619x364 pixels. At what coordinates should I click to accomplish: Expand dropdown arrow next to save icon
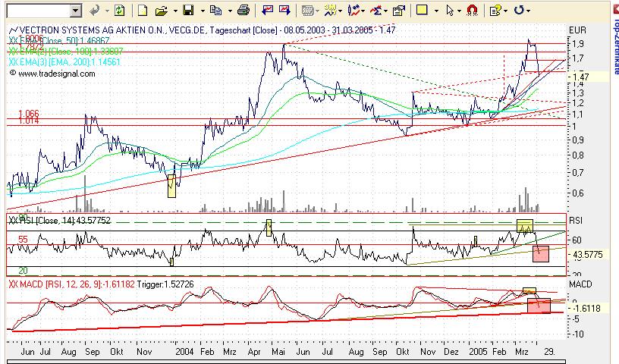point(203,11)
